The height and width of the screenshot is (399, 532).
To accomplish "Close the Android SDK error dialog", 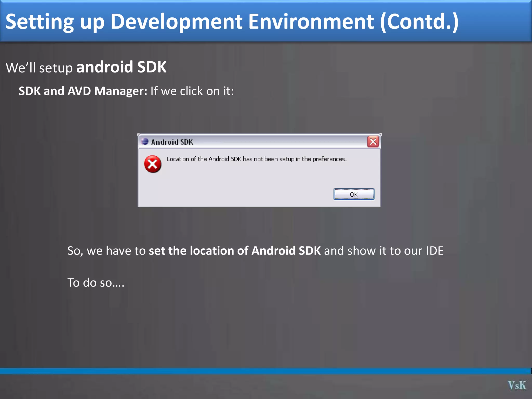I will tap(373, 142).
